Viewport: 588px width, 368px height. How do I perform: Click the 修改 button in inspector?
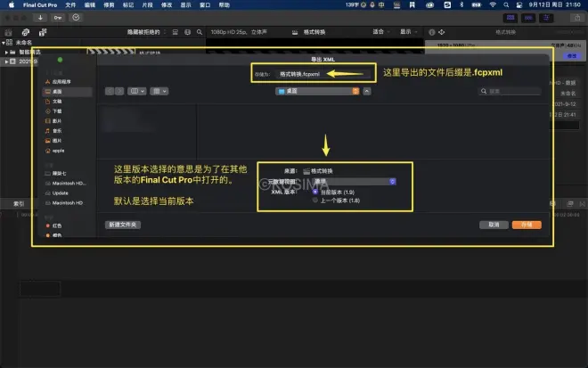pyautogui.click(x=572, y=55)
